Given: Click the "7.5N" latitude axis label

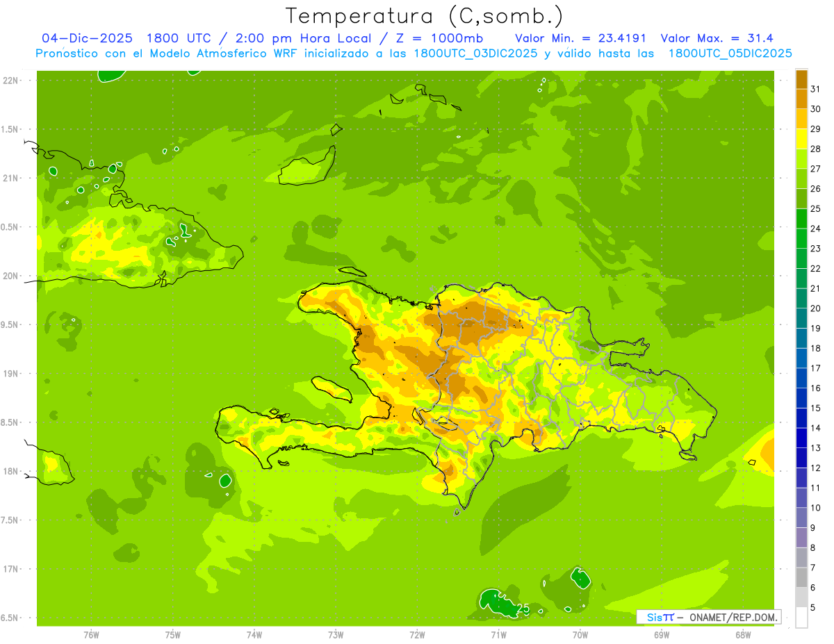Looking at the screenshot, I should [9, 520].
